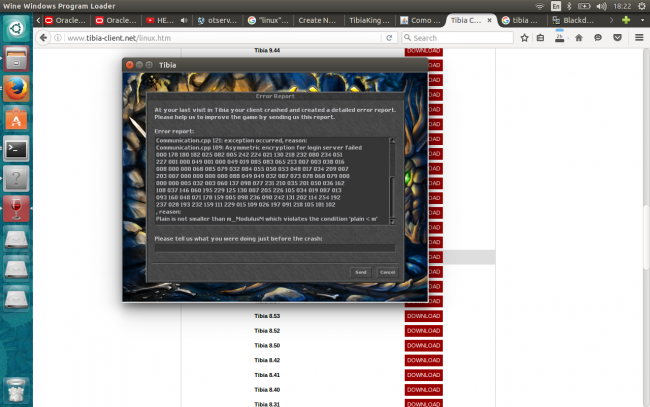Open a new tab with plus icon
The height and width of the screenshot is (407, 650).
tap(626, 20)
